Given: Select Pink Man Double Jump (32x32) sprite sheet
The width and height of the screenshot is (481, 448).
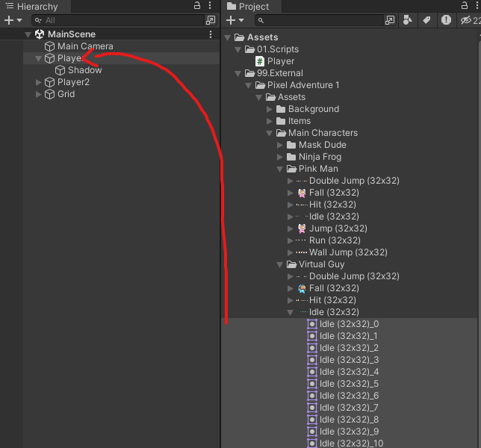Looking at the screenshot, I should [354, 181].
